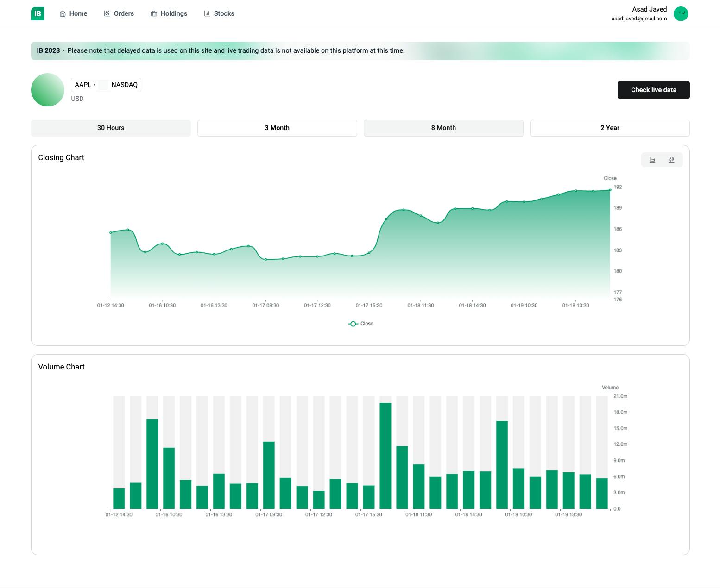Viewport: 720px width, 588px height.
Task: Open the Holdings menu item
Action: point(174,14)
